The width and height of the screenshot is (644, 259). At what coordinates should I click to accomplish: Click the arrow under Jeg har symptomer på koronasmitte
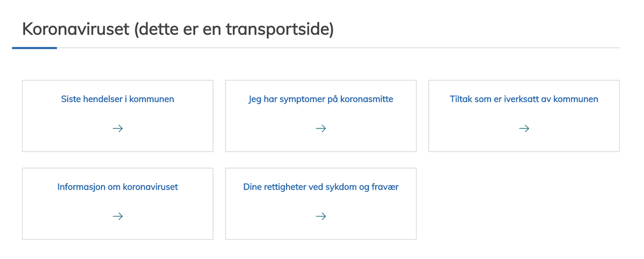321,128
